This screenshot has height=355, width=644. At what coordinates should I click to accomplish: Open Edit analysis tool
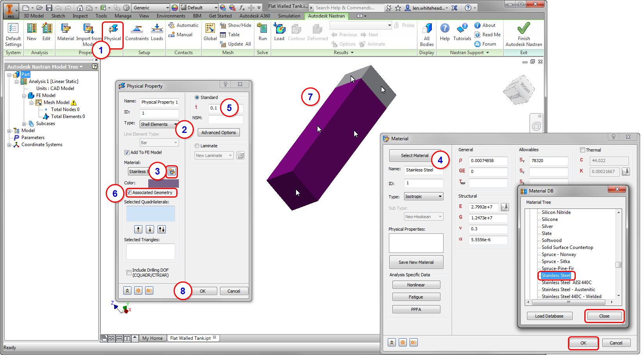pos(46,32)
